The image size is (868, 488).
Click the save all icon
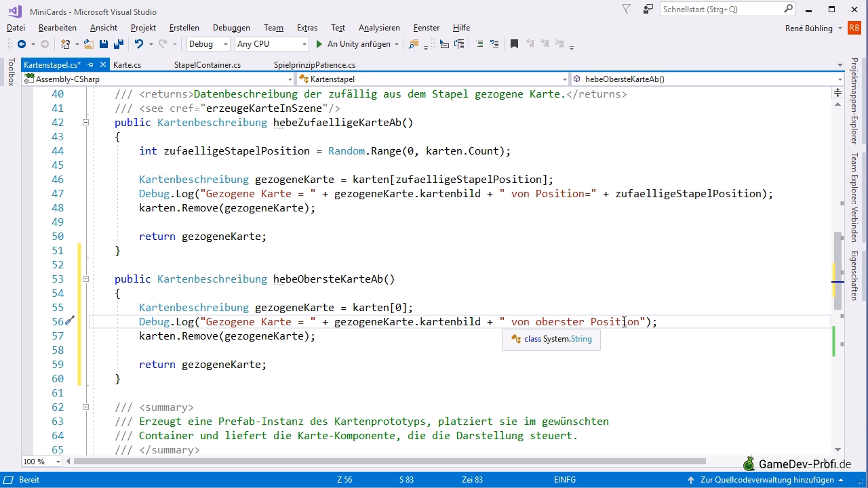coord(119,44)
